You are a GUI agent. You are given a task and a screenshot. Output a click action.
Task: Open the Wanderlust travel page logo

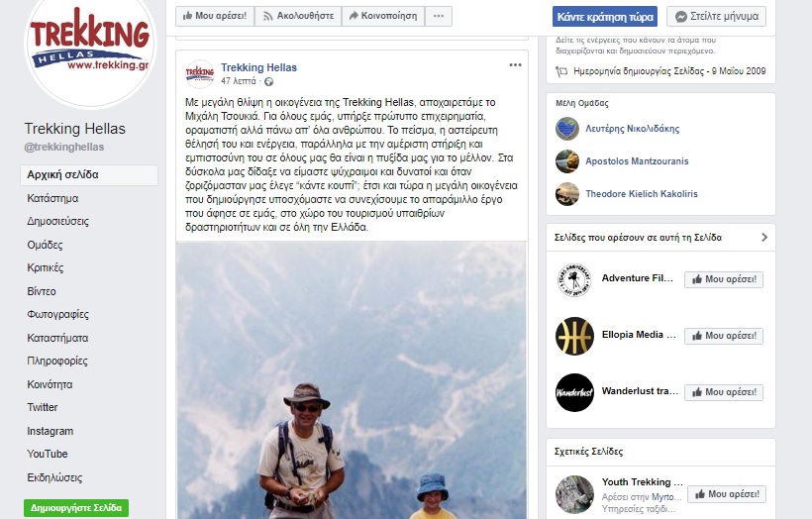574,392
